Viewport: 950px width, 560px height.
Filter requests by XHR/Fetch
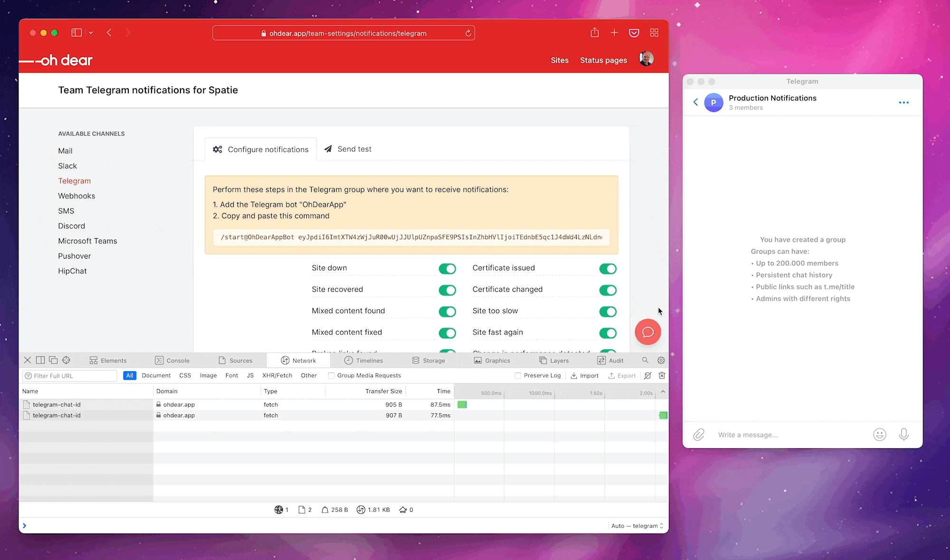[x=277, y=375]
